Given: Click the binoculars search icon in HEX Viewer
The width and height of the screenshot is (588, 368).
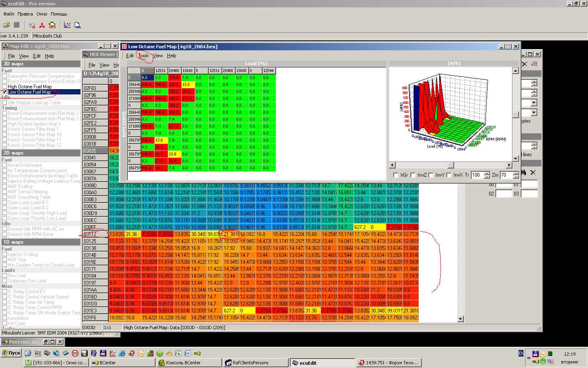Looking at the screenshot, I should click(x=524, y=173).
